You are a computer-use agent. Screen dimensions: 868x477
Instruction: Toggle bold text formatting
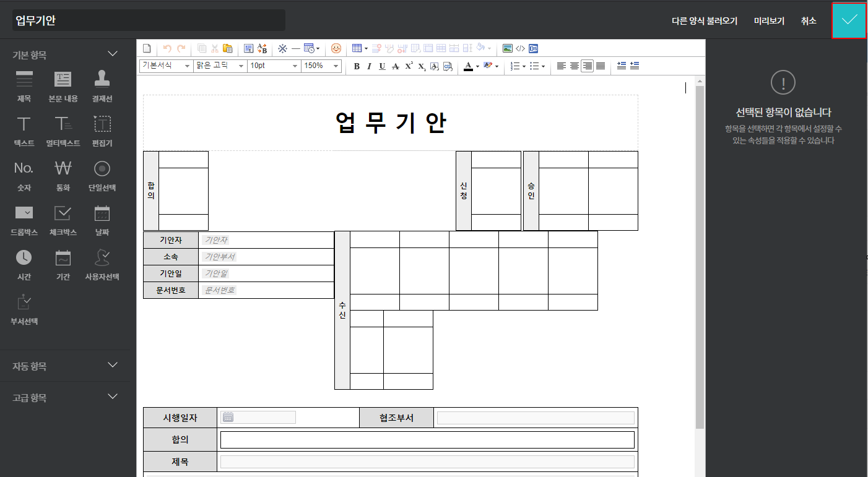click(356, 66)
